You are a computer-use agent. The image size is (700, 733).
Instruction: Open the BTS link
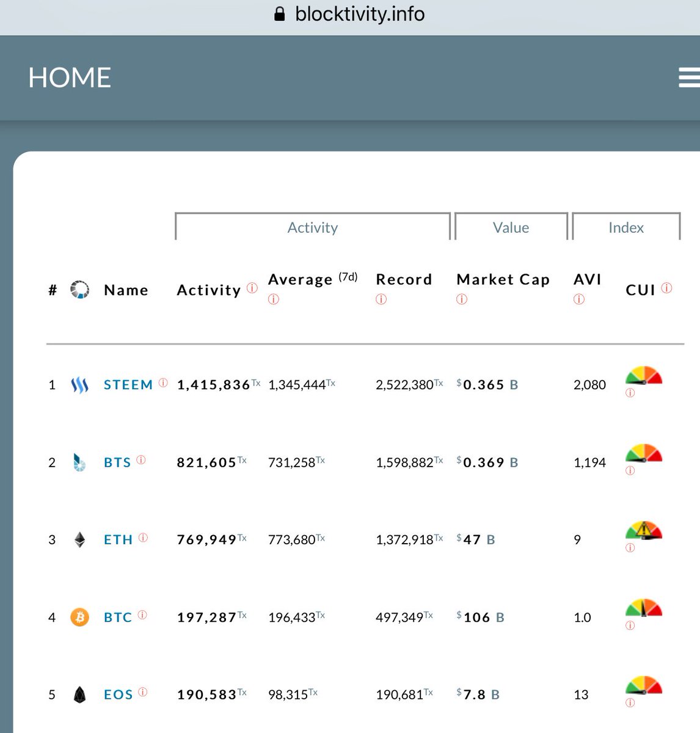(x=117, y=462)
